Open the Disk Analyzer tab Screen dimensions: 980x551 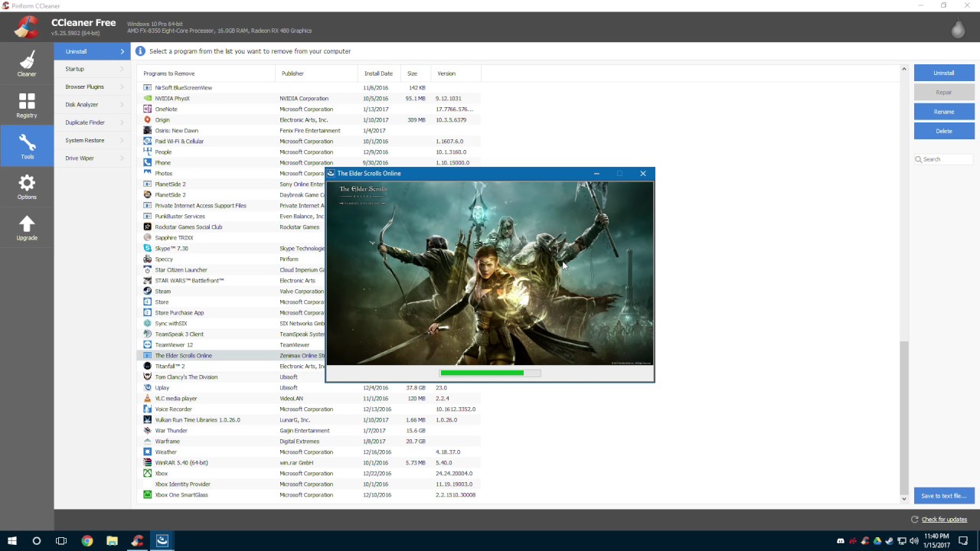[92, 104]
